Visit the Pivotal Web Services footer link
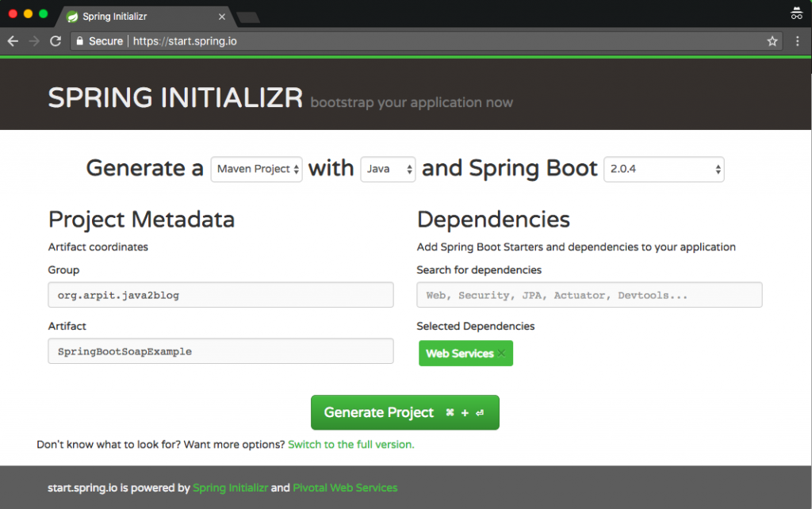Screen dimensions: 812x509 [x=345, y=488]
